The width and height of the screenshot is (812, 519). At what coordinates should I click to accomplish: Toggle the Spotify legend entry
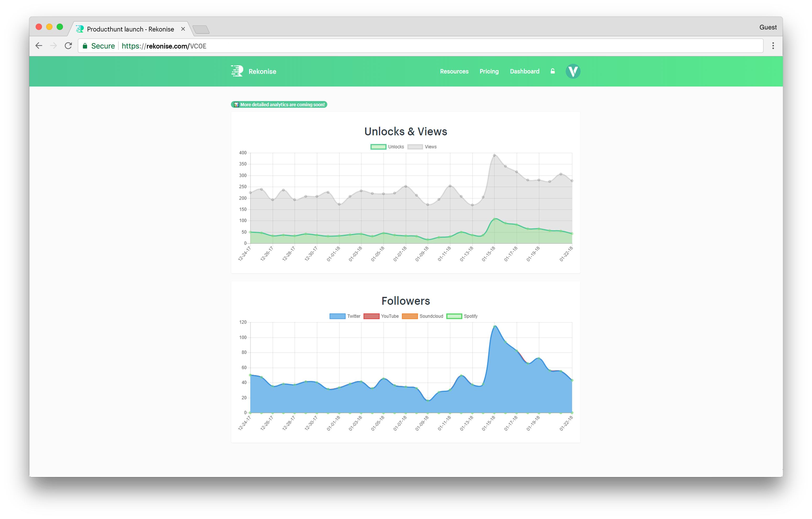(462, 316)
